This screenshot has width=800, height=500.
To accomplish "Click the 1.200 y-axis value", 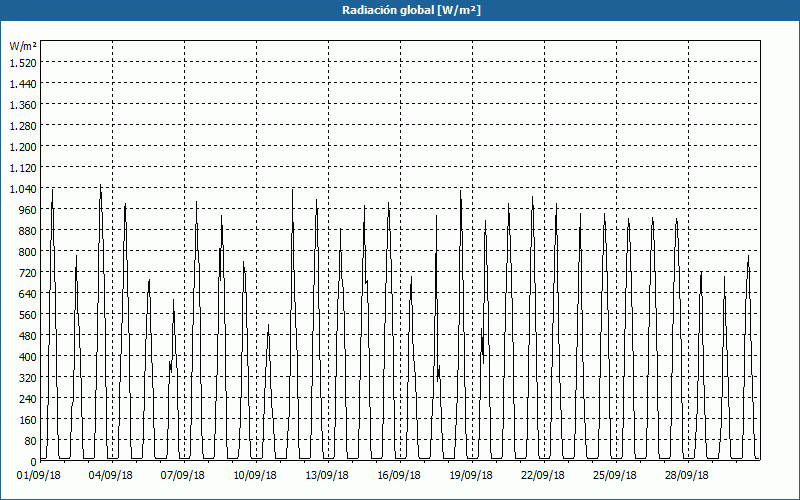I will click(x=23, y=147).
